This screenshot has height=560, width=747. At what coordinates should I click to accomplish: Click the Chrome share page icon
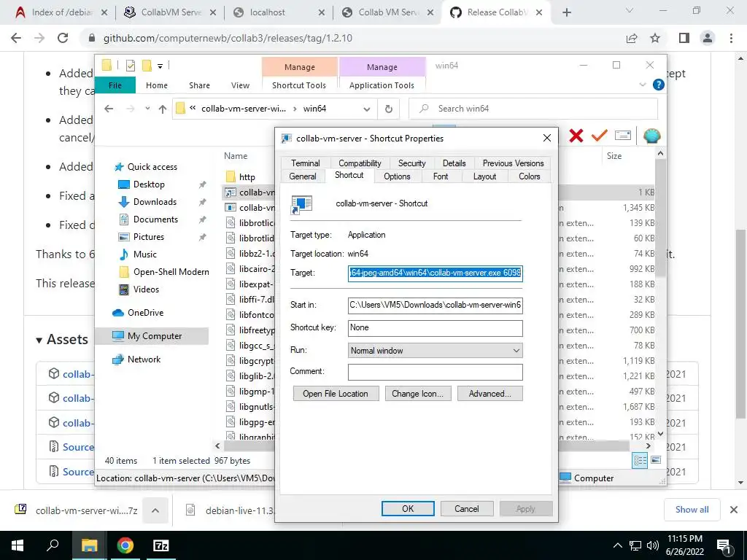coord(632,38)
